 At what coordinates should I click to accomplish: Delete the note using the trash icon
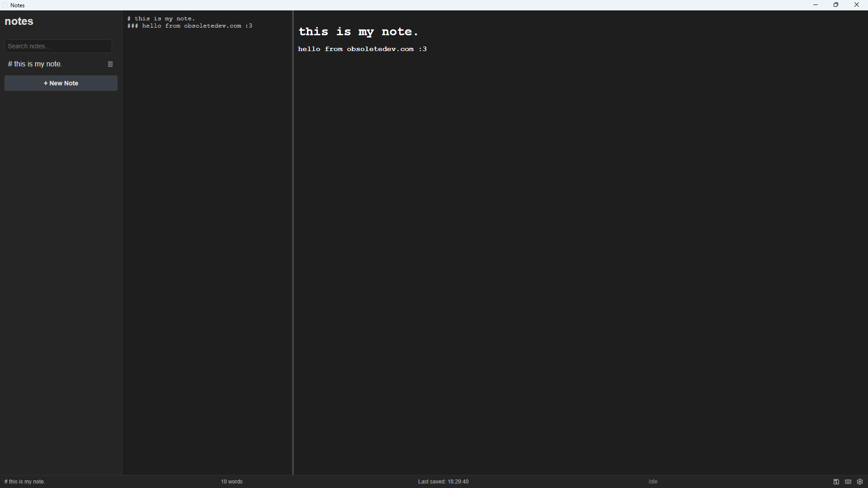[x=110, y=64]
